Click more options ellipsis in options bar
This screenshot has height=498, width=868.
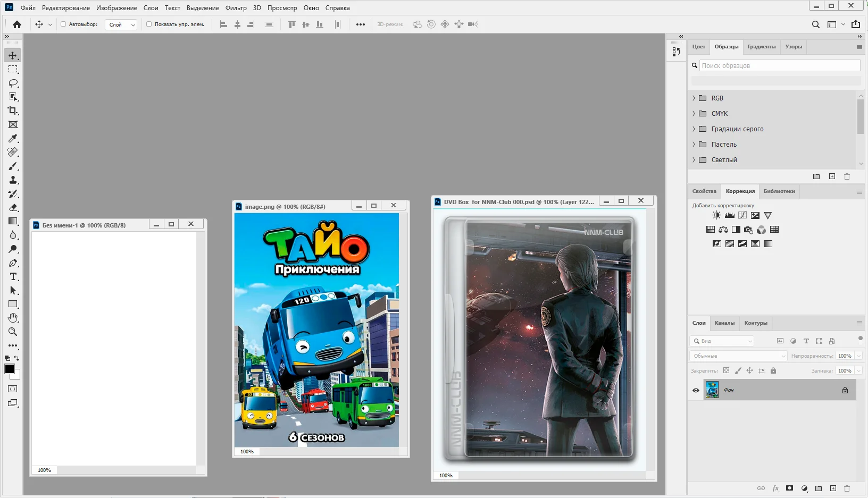pyautogui.click(x=361, y=24)
